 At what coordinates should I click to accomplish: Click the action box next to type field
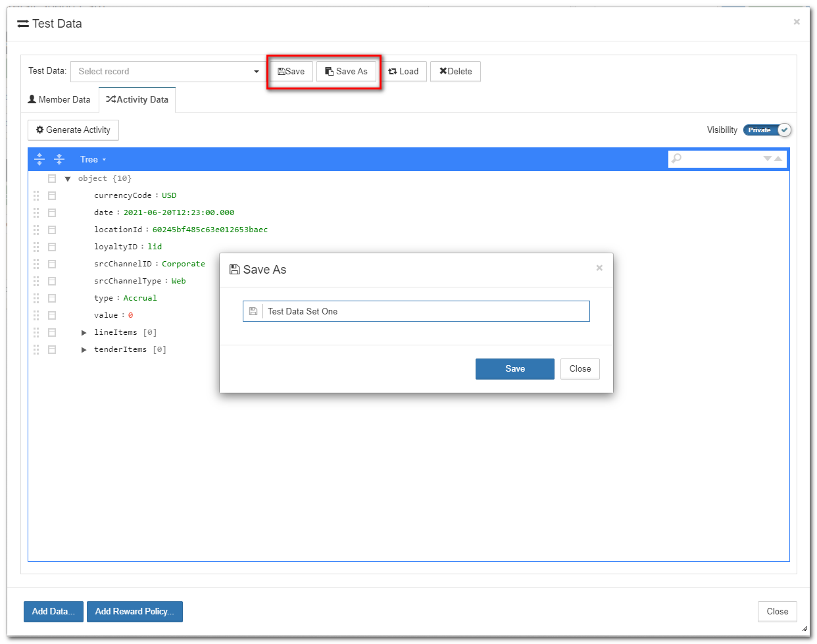point(52,298)
